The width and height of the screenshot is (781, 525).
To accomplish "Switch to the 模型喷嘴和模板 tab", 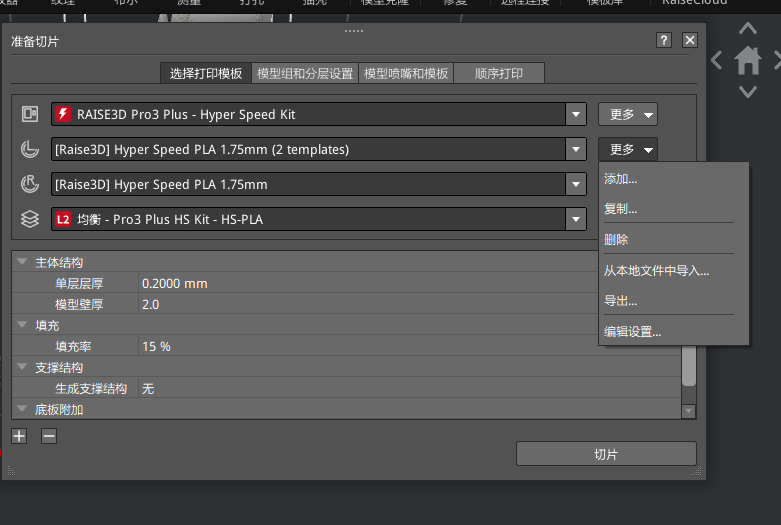I will (406, 73).
